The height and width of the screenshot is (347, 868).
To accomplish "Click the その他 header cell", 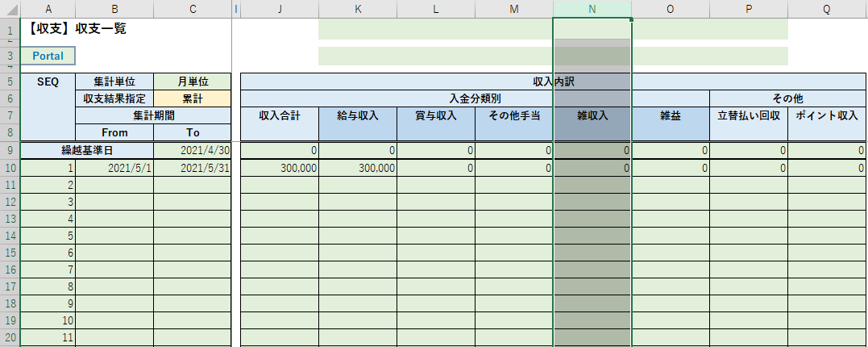I will click(789, 98).
